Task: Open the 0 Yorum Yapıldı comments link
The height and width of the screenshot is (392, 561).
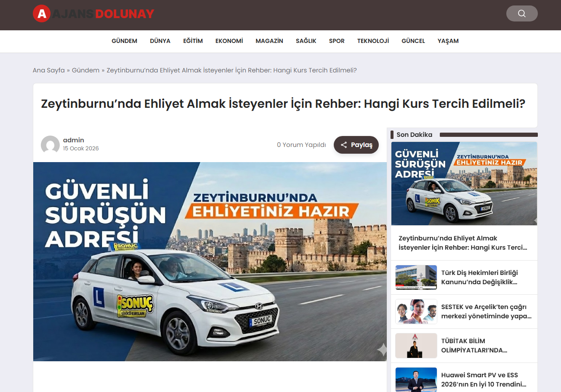Action: (x=301, y=145)
